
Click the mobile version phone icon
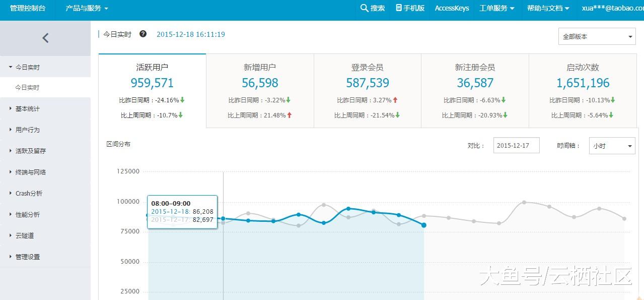399,8
